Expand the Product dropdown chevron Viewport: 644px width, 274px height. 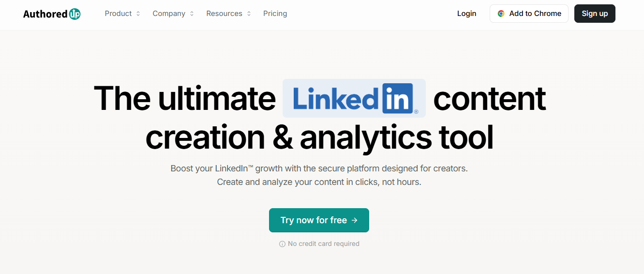(x=138, y=14)
